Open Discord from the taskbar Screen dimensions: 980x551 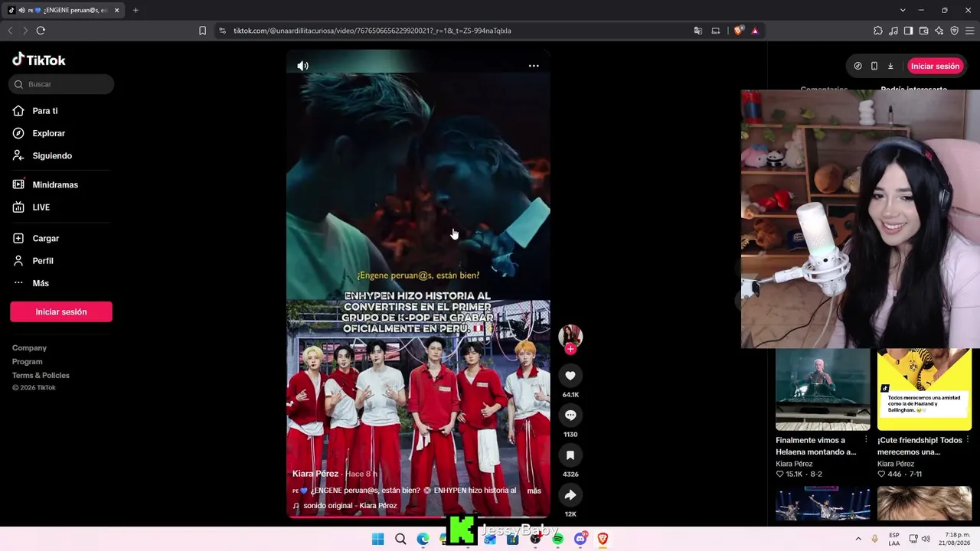click(580, 539)
